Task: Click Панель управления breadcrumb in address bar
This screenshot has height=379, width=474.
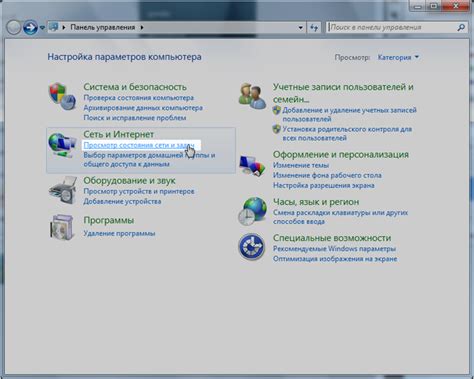Action: pos(103,27)
